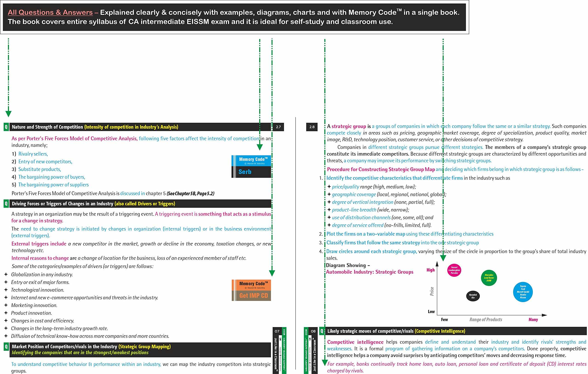The width and height of the screenshot is (588, 374).
Task: Click the Q icon beside Driving Forces heading
Action: click(6, 204)
